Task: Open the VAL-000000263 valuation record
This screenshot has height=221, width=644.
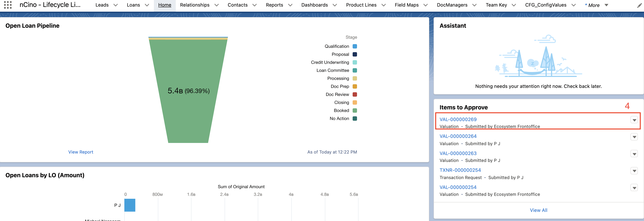Action: pos(458,153)
